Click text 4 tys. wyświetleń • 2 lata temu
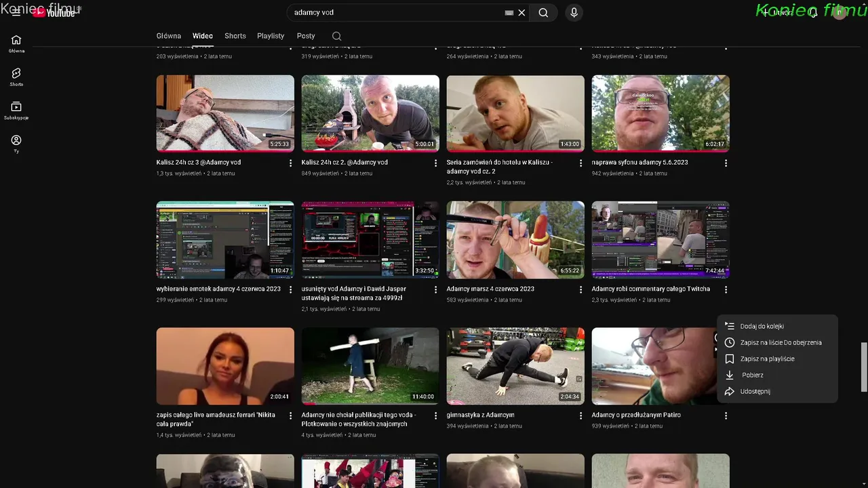 pos(338,435)
